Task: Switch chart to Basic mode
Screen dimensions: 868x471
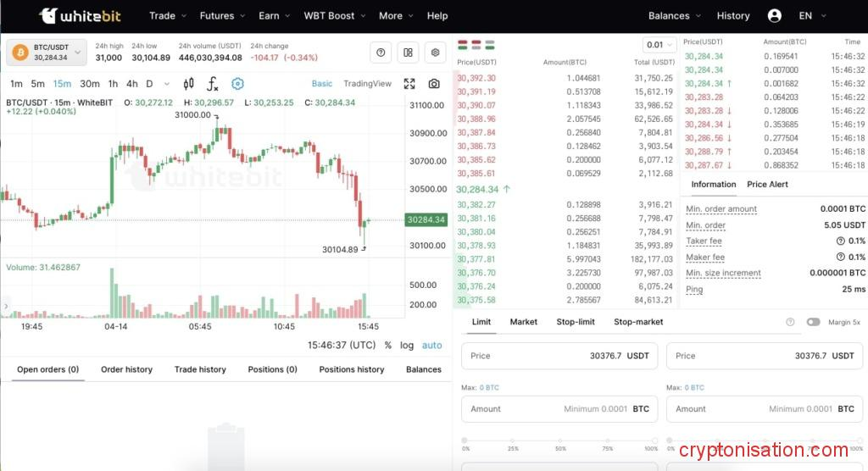Action: coord(321,84)
